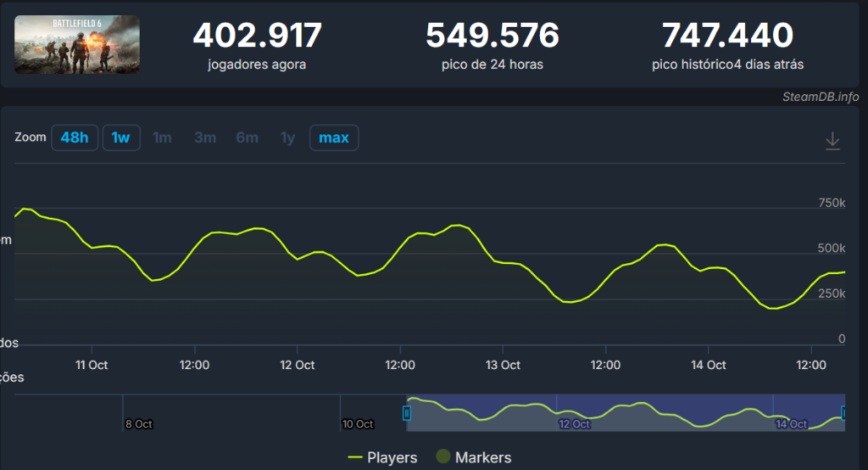Screen dimensions: 868x470
Task: Click the 3m zoom option
Action: 205,137
